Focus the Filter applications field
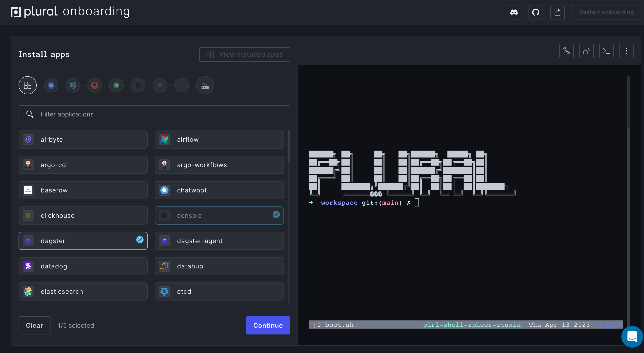Screen dimensions: 644x353 (x=154, y=114)
